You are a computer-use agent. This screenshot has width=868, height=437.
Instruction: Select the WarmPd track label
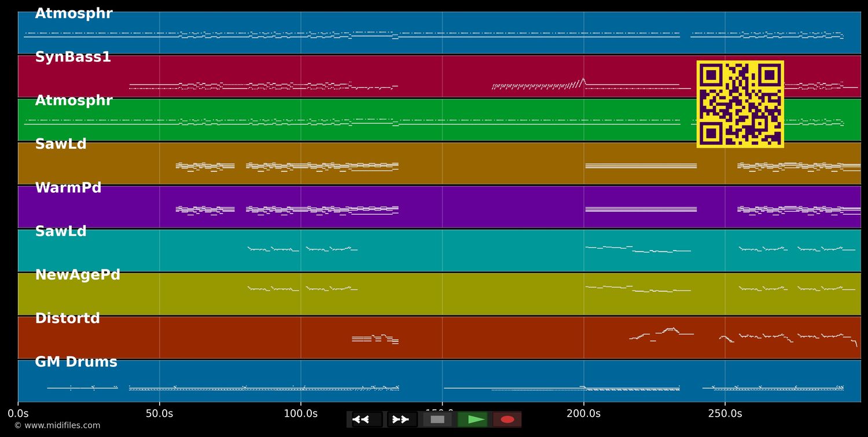(68, 188)
